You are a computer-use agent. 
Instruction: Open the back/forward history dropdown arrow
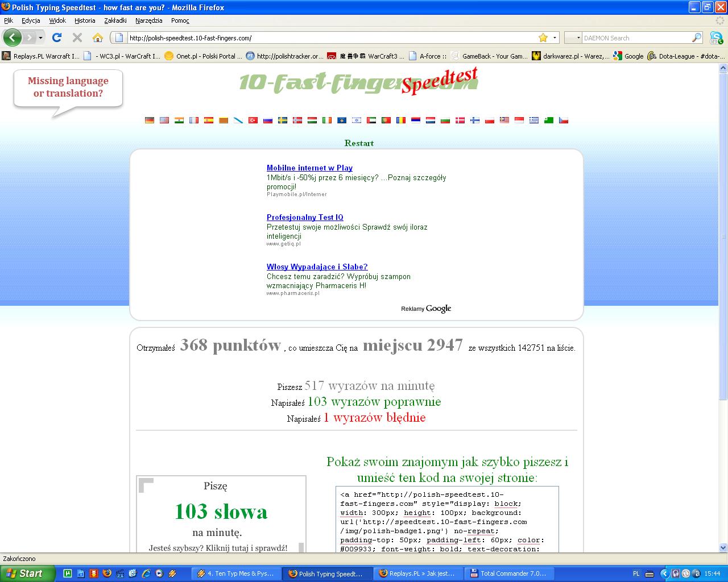(40, 38)
